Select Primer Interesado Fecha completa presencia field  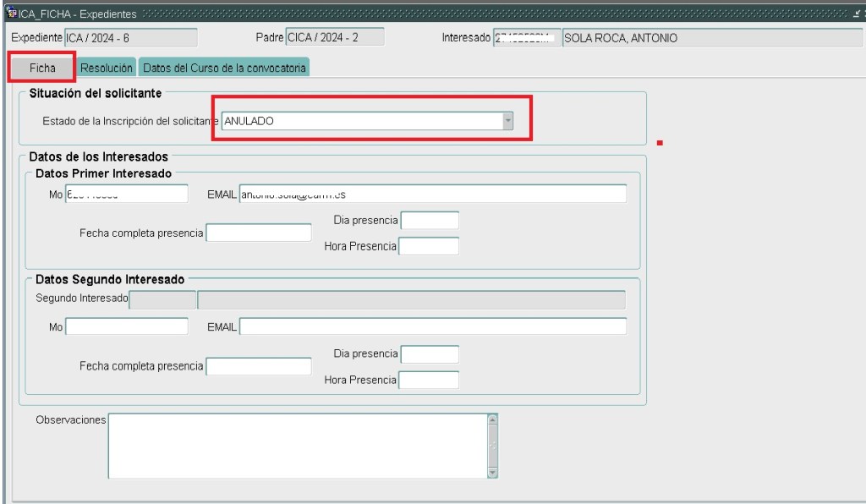(259, 233)
